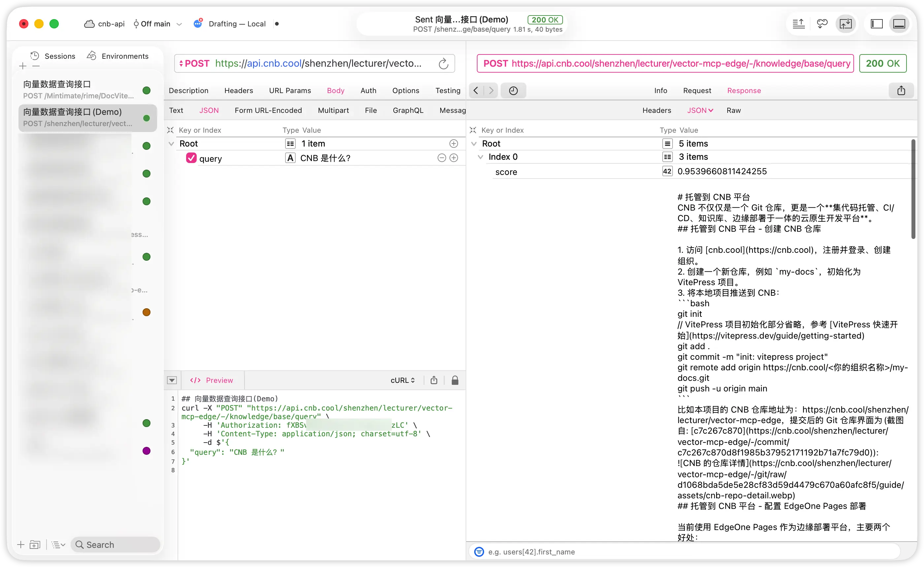Viewport: 924px width, 567px height.
Task: Send request using the refresh arrow icon
Action: [x=443, y=63]
